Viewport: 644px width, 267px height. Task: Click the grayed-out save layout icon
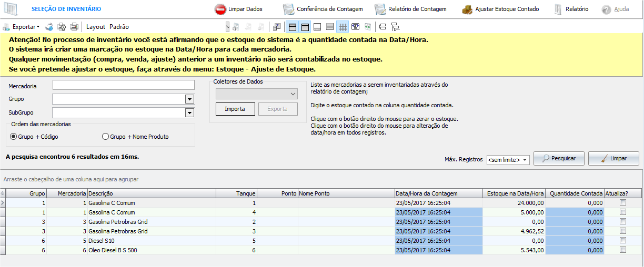[x=236, y=26]
